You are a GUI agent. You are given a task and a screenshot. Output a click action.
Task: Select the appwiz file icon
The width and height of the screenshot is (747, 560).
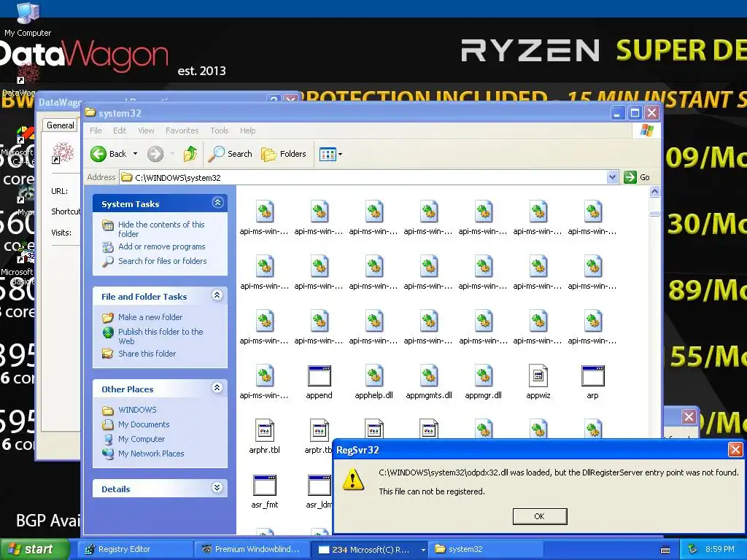pos(538,376)
